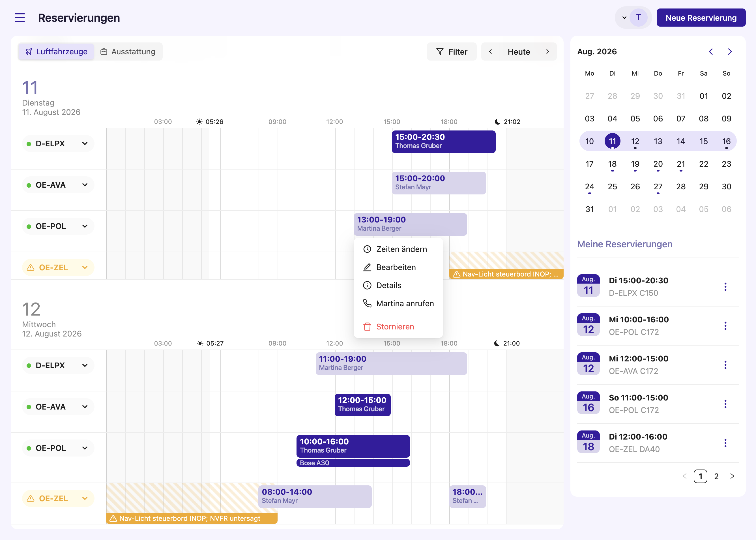Click the Aug. 18 date badge
Screen dimensions: 756x540
tap(589, 442)
